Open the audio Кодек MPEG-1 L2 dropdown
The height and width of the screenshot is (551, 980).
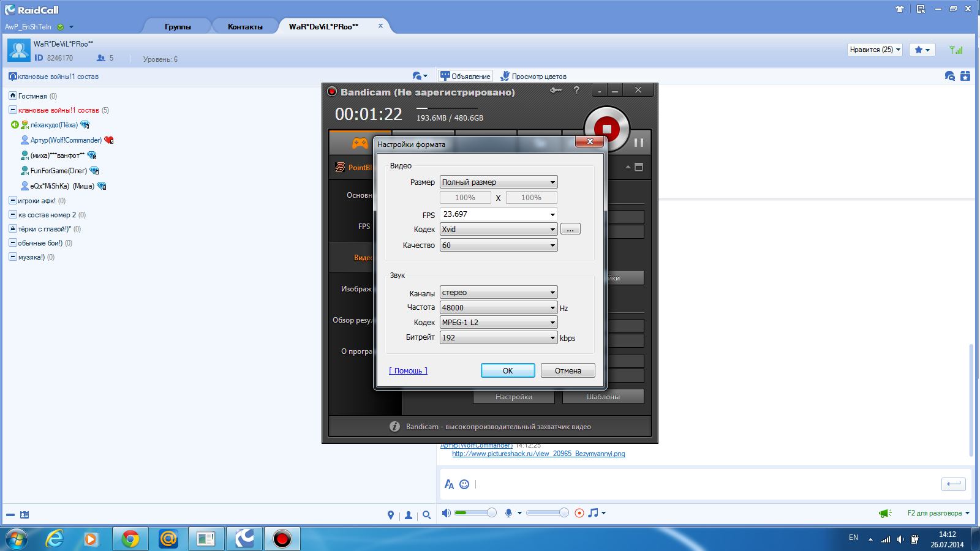(x=499, y=323)
